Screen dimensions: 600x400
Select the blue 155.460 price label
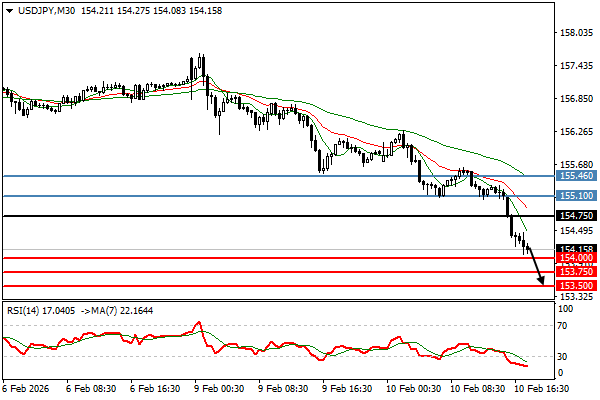tap(573, 176)
